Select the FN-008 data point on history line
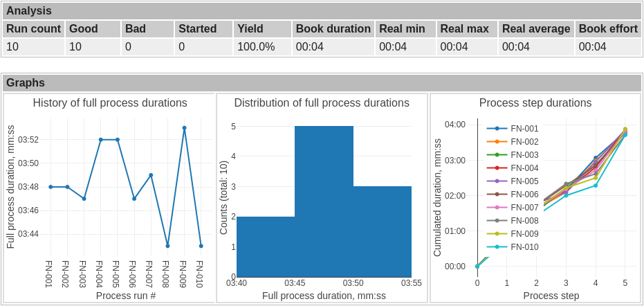Screen dimensions: 644x306 [167, 246]
